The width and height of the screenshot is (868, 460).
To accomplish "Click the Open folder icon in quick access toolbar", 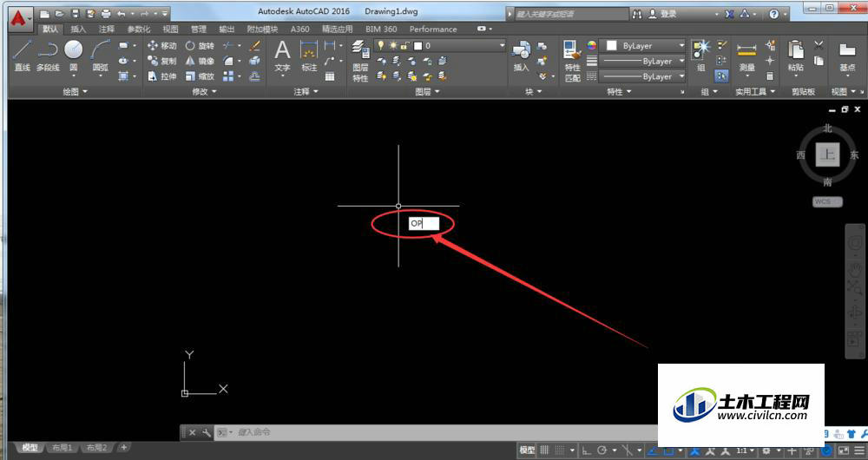I will point(60,13).
